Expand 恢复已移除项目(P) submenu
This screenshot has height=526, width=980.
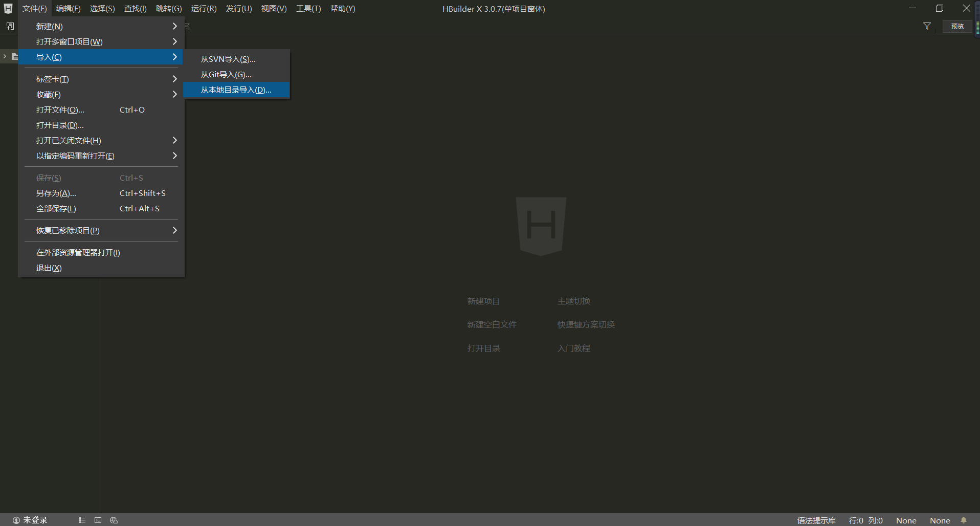(x=101, y=230)
